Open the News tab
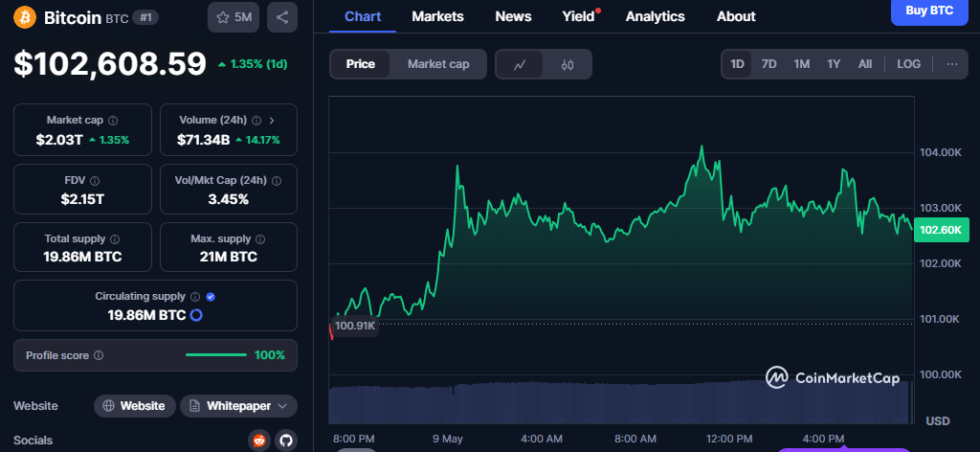Viewport: 980px width, 452px height. pos(513,16)
